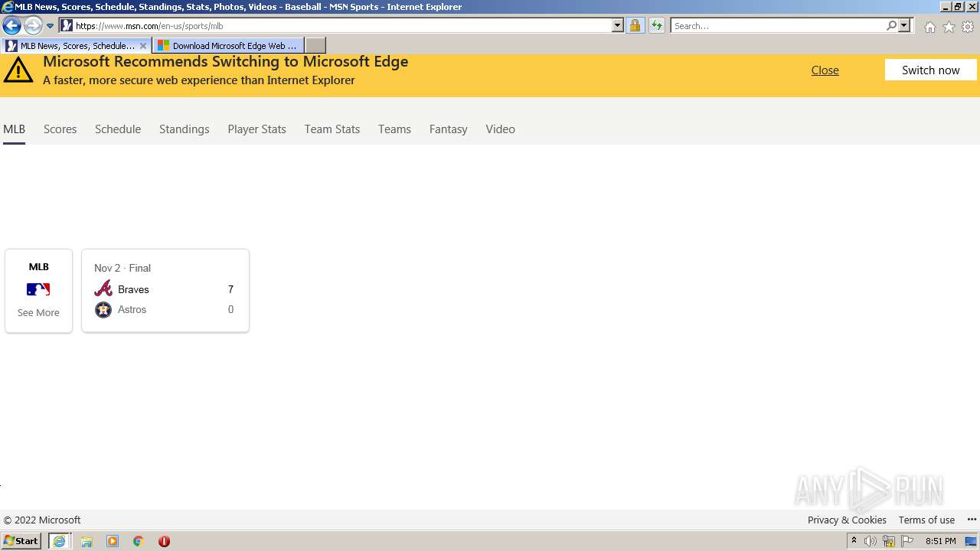Restore down the browser window
This screenshot has width=980, height=551.
[958, 7]
